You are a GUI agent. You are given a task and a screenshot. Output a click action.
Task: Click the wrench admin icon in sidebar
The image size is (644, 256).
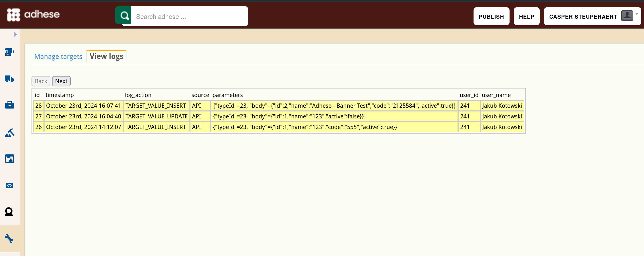9,238
